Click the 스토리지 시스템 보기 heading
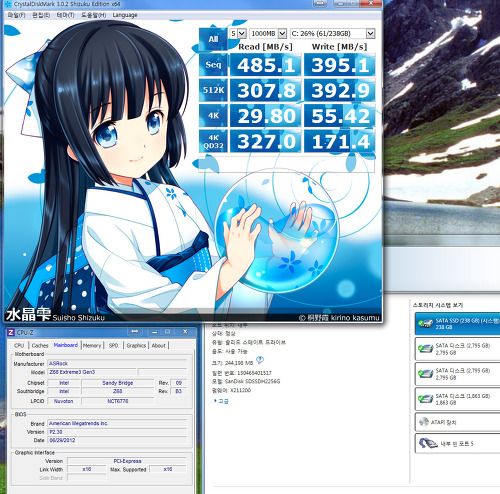 438,305
